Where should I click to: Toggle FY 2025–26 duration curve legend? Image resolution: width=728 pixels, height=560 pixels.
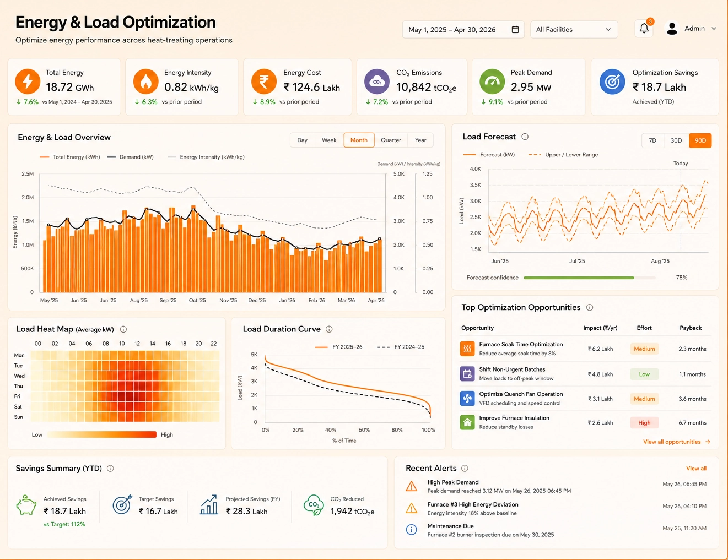coord(339,347)
